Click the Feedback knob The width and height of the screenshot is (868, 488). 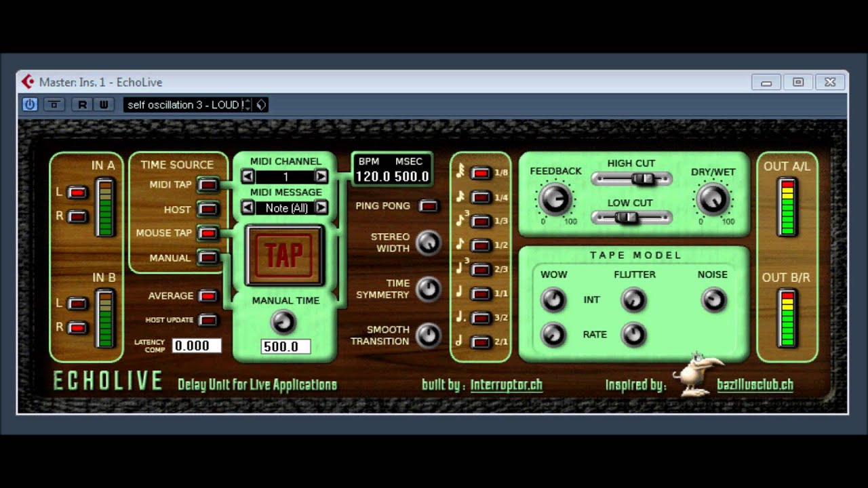click(555, 199)
